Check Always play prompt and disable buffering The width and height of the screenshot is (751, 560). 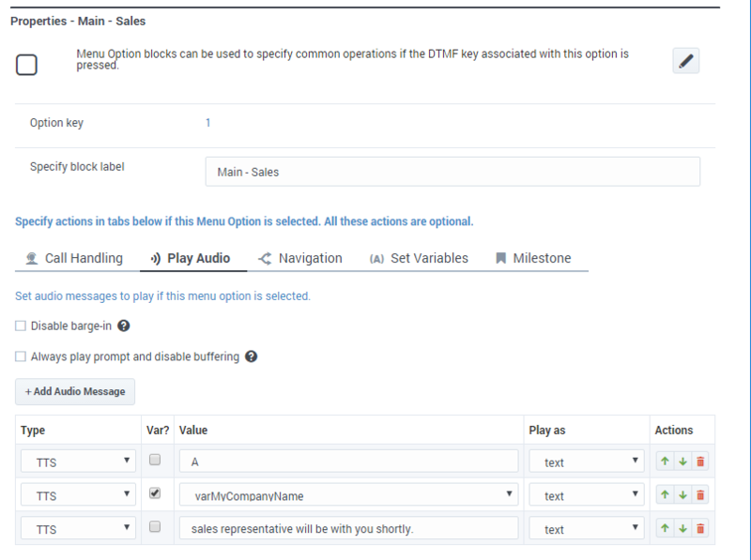click(21, 356)
